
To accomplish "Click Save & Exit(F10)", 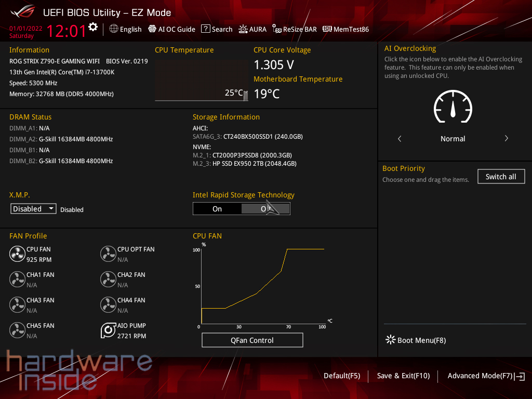I will pos(403,376).
